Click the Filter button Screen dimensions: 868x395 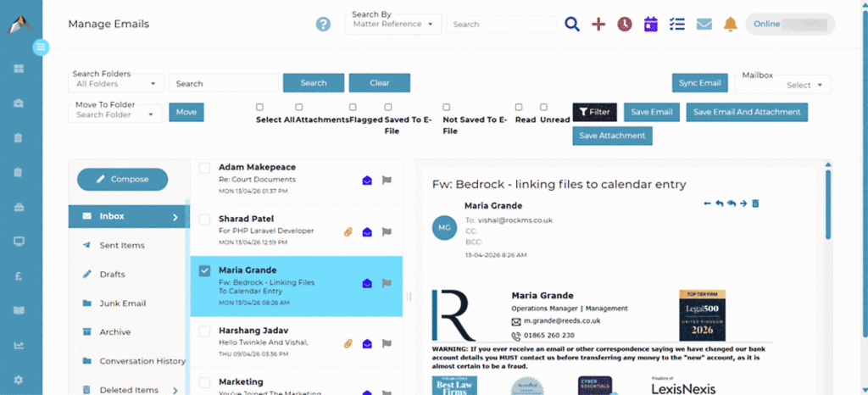[594, 112]
